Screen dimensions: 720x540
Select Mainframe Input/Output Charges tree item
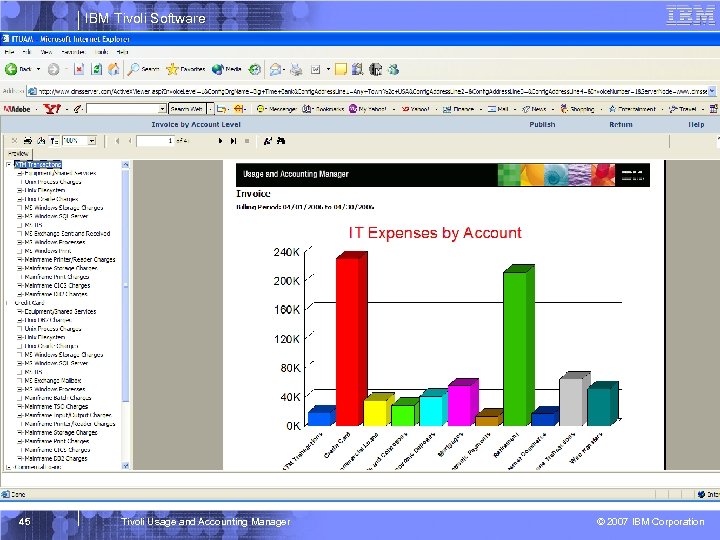click(x=68, y=415)
